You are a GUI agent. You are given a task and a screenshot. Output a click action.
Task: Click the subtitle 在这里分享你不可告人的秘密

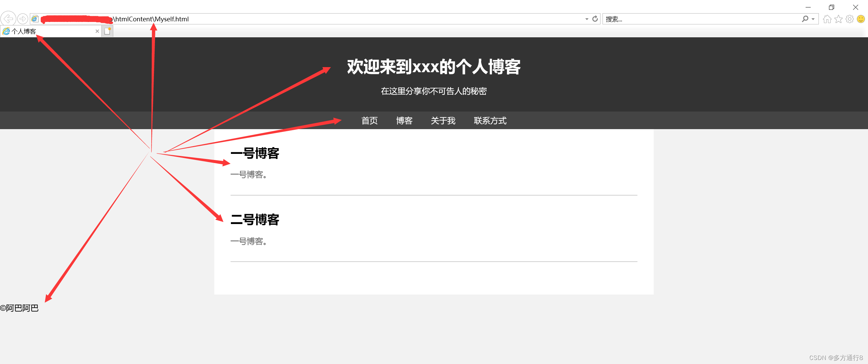(434, 91)
